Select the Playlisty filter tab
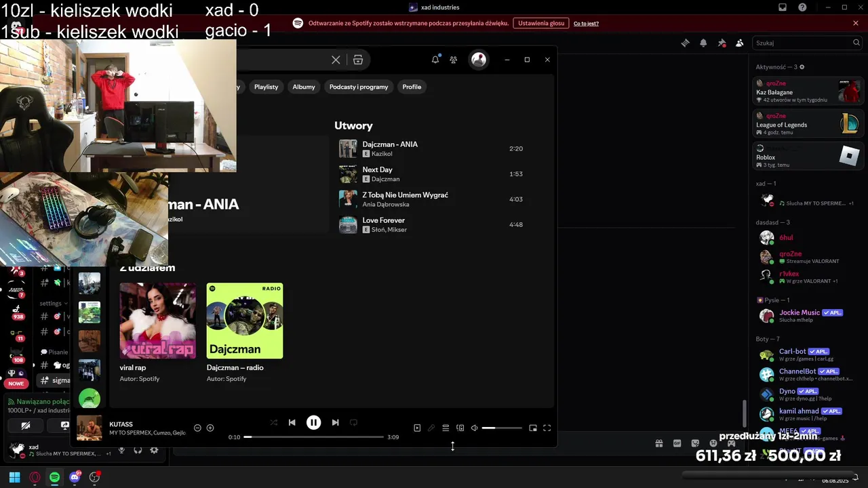868x488 pixels. pos(266,87)
